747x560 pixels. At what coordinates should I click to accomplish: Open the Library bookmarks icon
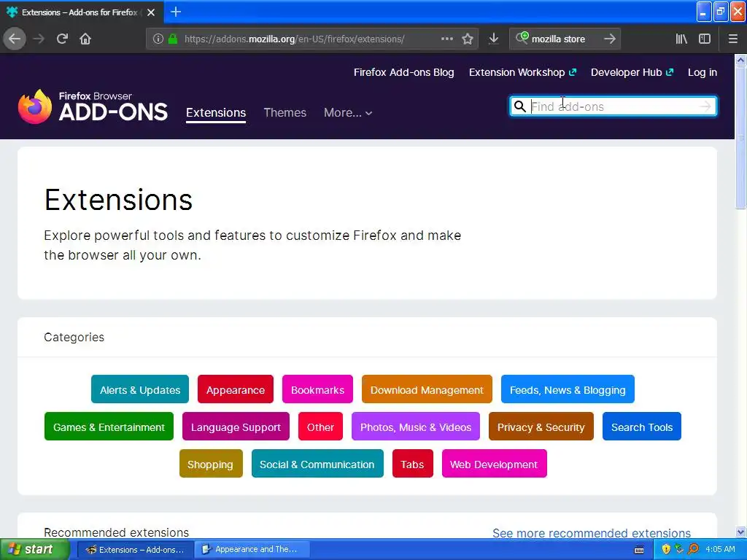[681, 39]
